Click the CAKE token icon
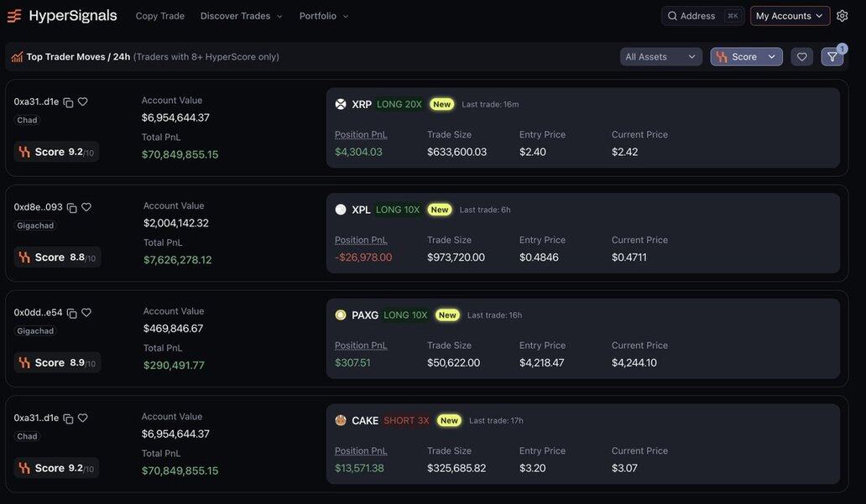Viewport: 866px width, 504px height. click(341, 420)
